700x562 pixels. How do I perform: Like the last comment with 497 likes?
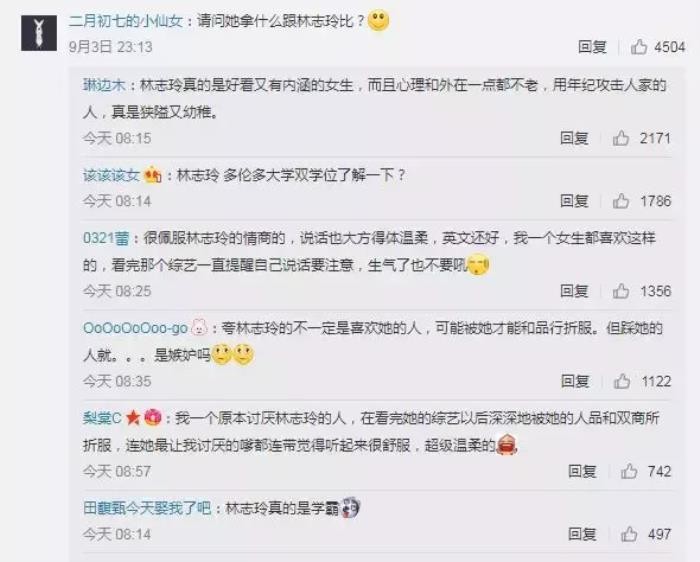(629, 534)
